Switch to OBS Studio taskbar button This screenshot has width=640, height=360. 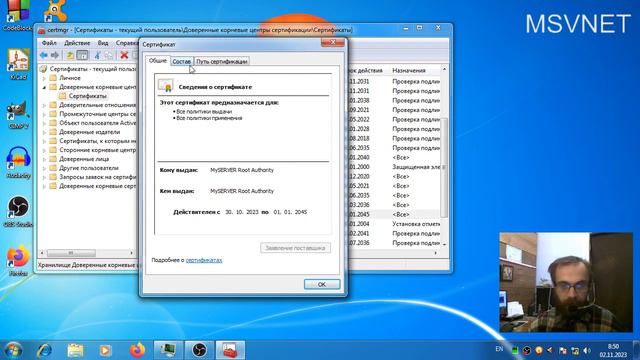199,350
